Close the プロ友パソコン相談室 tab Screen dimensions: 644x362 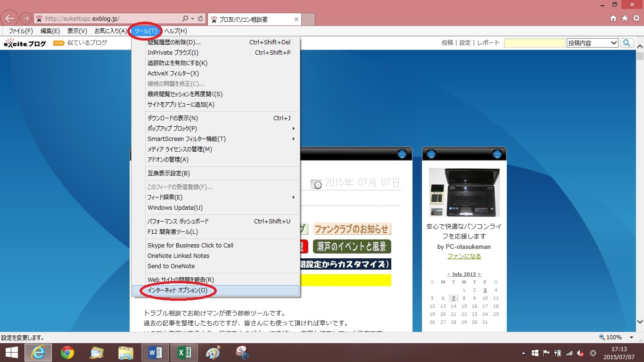click(296, 19)
